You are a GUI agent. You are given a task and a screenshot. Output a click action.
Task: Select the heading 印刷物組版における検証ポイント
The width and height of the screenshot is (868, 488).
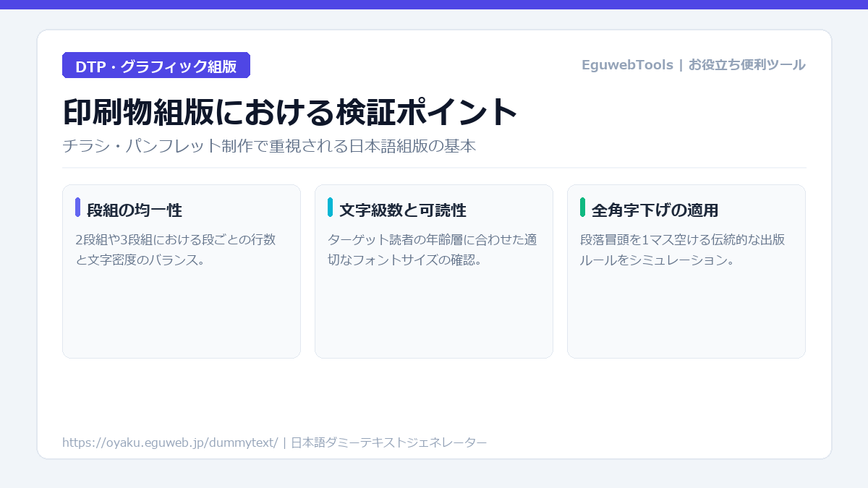(x=290, y=112)
